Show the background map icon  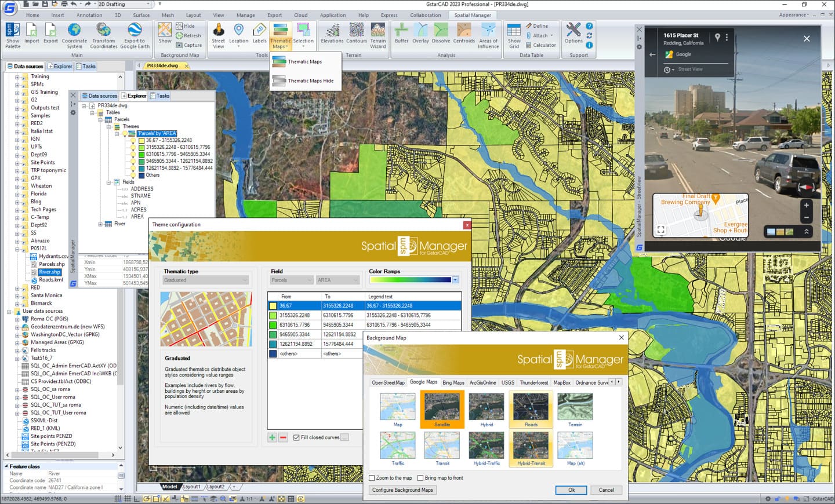[x=165, y=34]
